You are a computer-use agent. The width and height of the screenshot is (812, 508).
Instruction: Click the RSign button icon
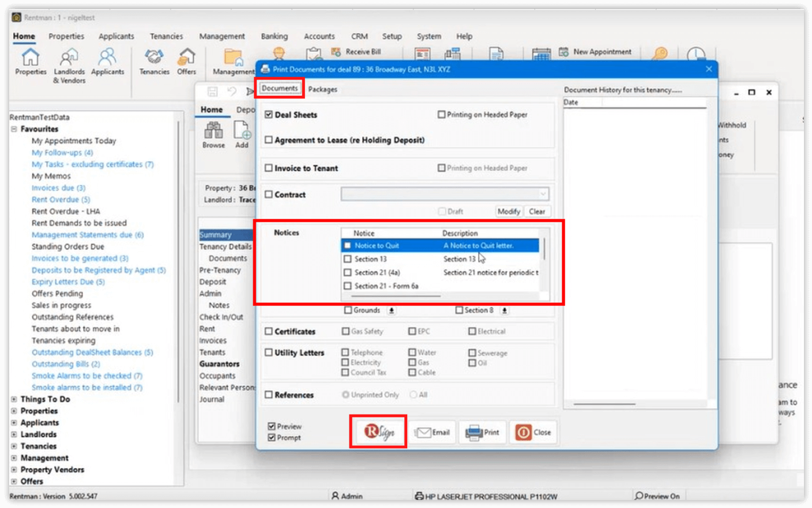coord(378,432)
